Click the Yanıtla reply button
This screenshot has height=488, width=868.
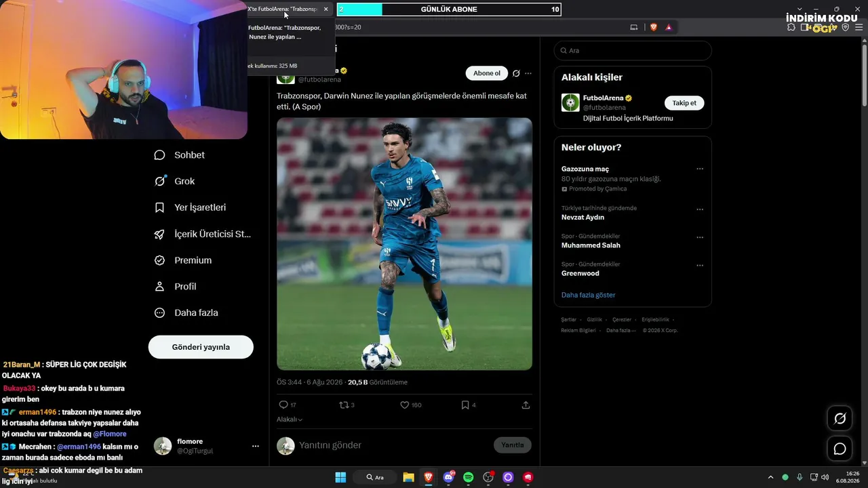pyautogui.click(x=513, y=445)
